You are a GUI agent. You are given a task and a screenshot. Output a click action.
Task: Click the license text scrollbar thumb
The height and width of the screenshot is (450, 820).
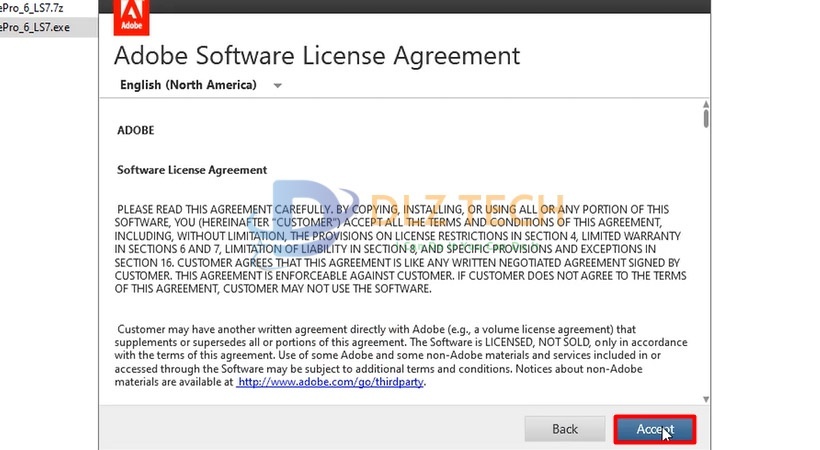pyautogui.click(x=706, y=118)
